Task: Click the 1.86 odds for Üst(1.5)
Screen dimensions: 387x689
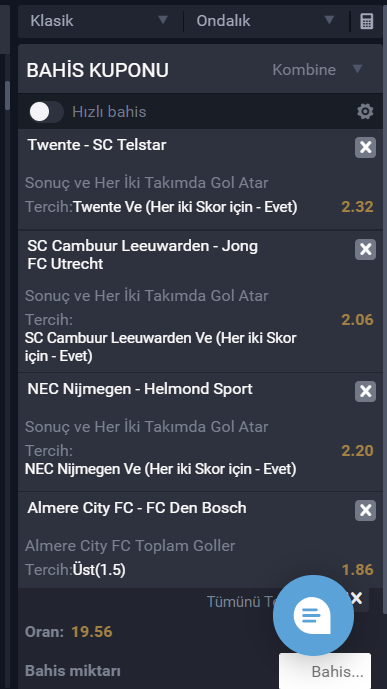Action: click(x=358, y=569)
